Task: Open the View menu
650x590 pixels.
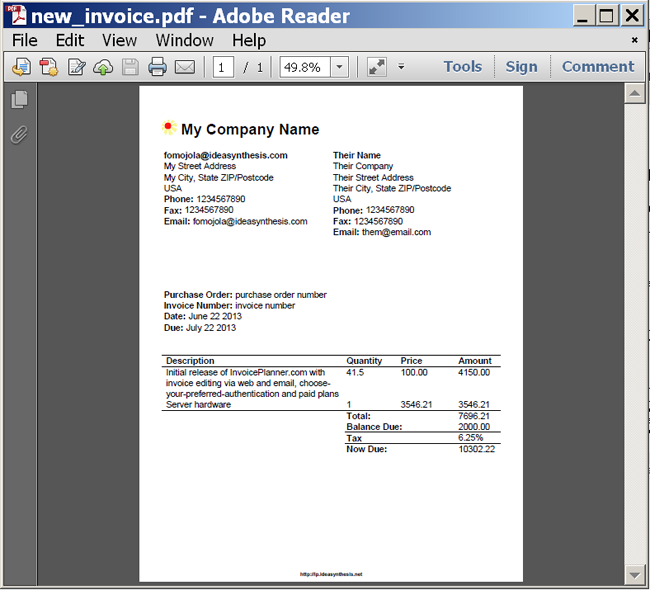Action: [119, 40]
